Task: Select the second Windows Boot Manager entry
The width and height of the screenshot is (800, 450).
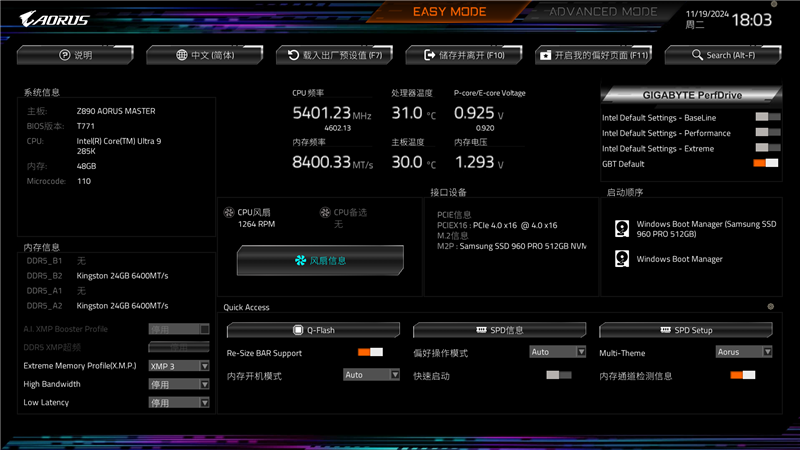Action: click(x=669, y=259)
